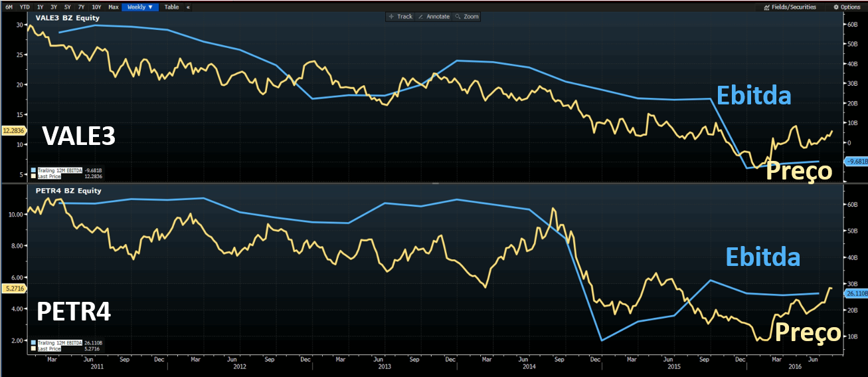
Task: Switch the chart to 1Y range
Action: (41, 7)
